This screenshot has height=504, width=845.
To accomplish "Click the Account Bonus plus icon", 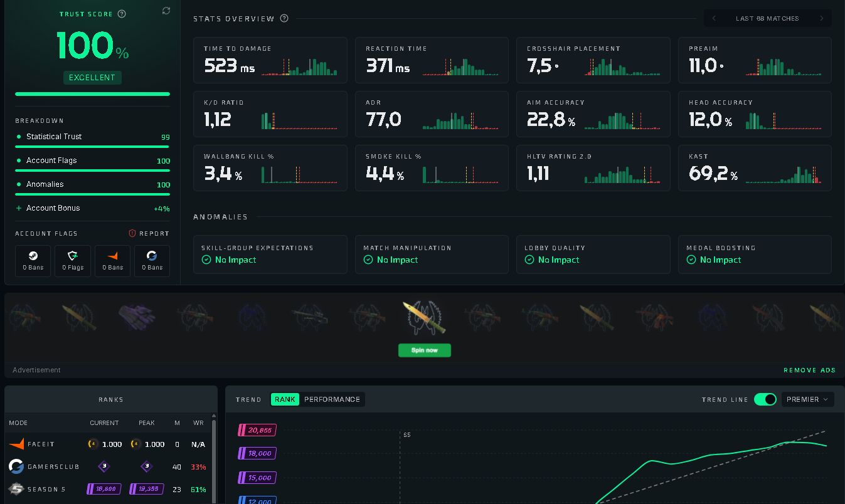I will click(19, 208).
